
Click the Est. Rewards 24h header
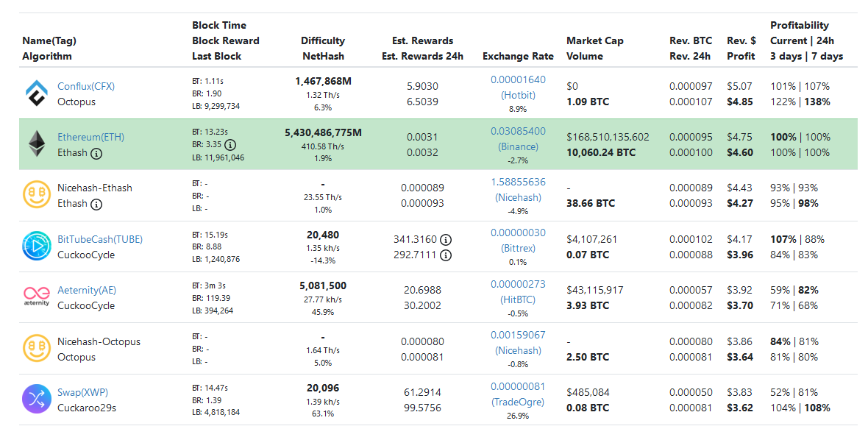pos(422,57)
